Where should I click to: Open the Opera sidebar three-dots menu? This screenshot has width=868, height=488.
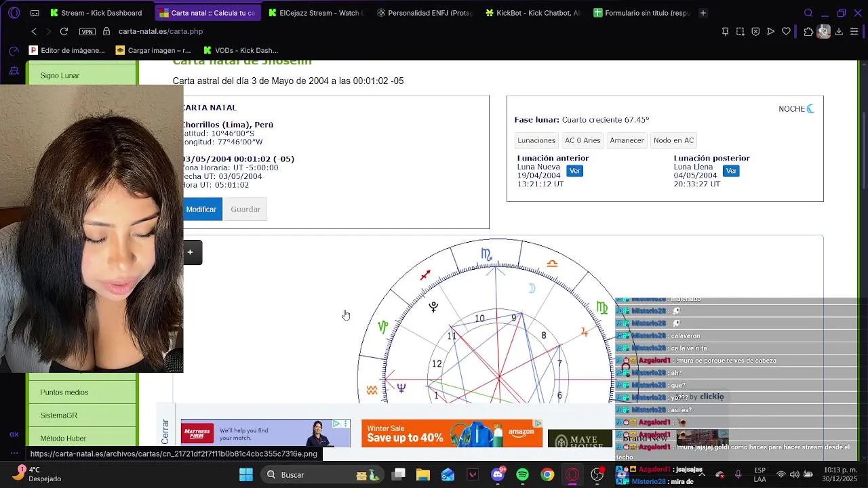tap(14, 453)
